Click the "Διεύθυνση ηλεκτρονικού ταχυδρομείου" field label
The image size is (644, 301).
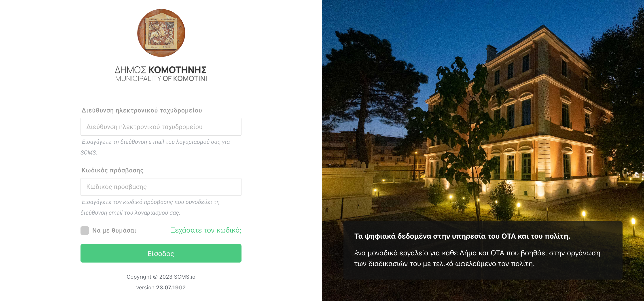pos(142,110)
